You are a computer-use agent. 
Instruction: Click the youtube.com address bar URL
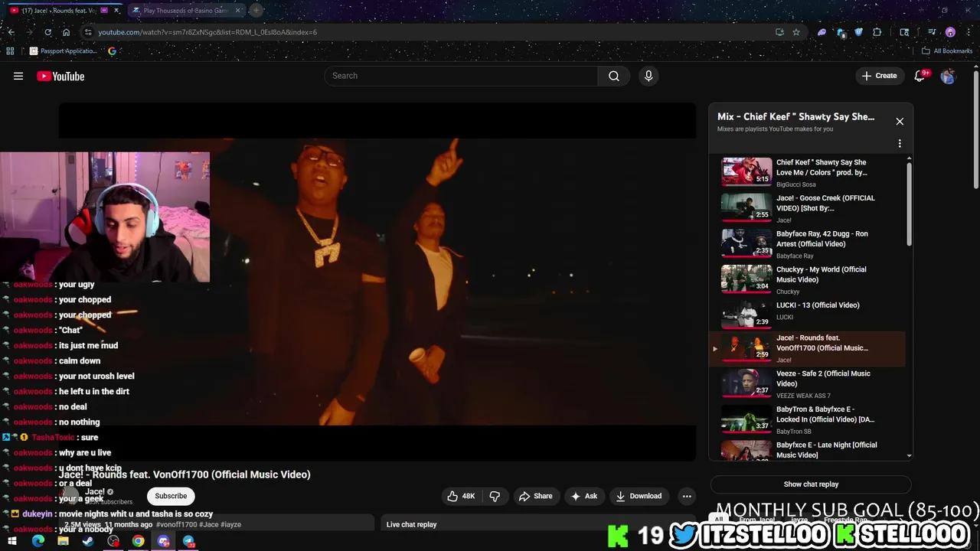[207, 32]
